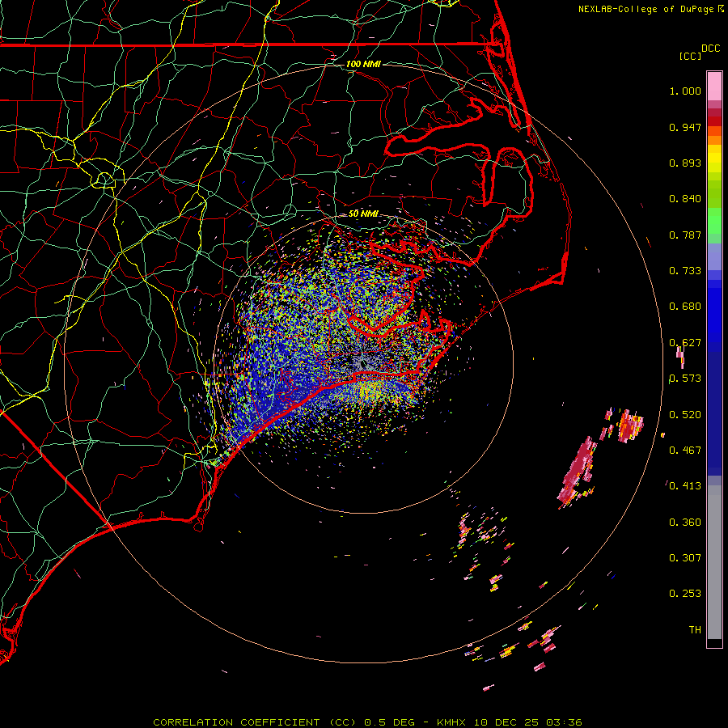Select the 0.733 scale value
This screenshot has width=728, height=728.
[685, 271]
